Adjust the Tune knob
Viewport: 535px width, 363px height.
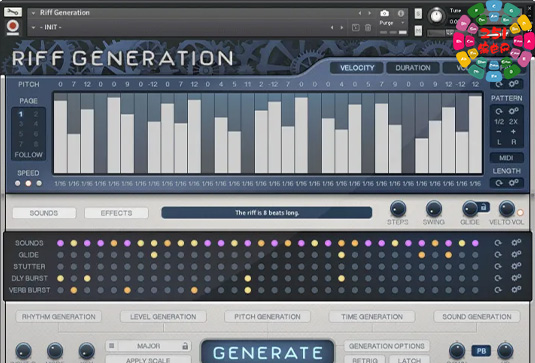[436, 16]
